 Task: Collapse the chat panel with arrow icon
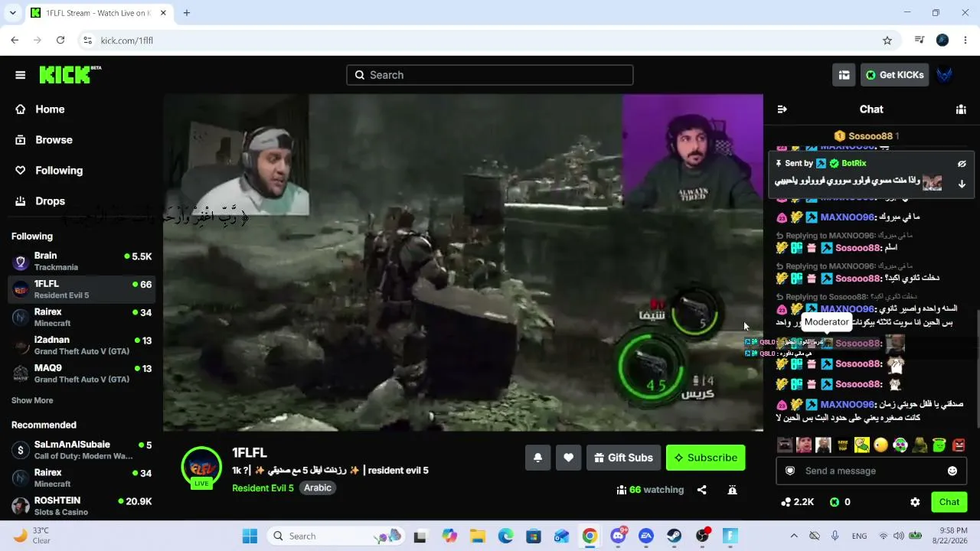tap(782, 109)
